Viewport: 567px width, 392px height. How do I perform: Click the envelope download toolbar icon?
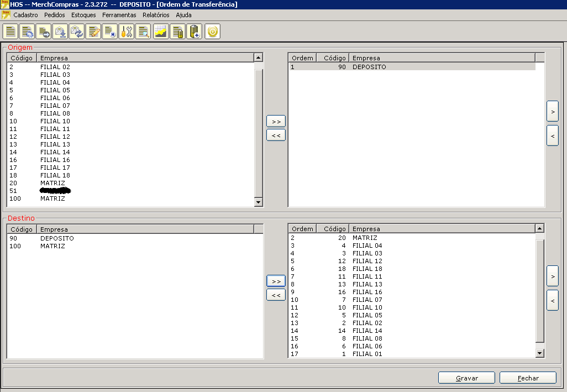(x=60, y=32)
